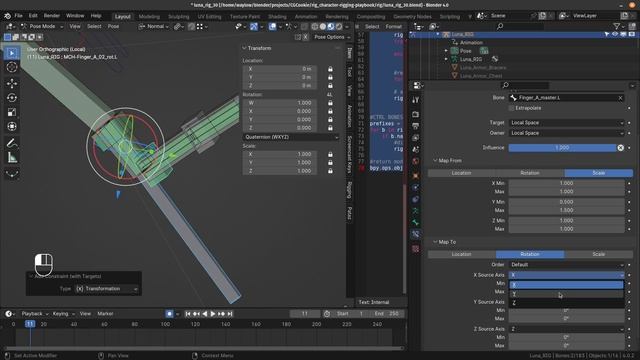Screen dimensions: 640x360
Task: Open the Pose menu in viewport header
Action: click(x=113, y=27)
